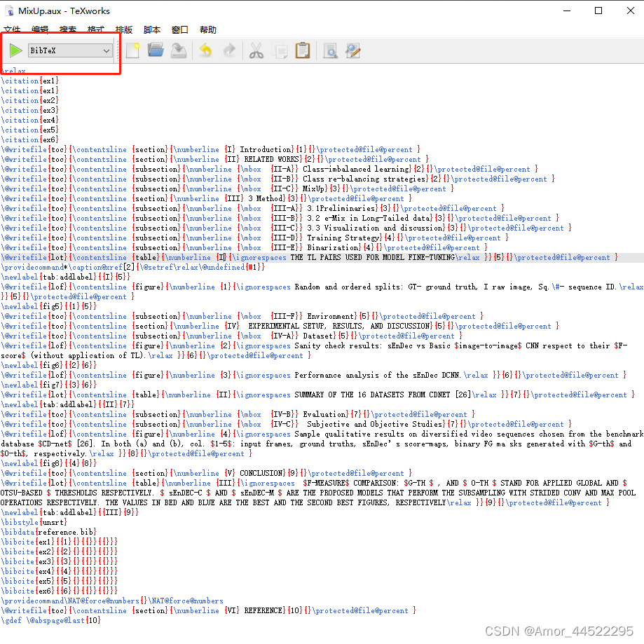
Task: Save the current file
Action: point(179,50)
